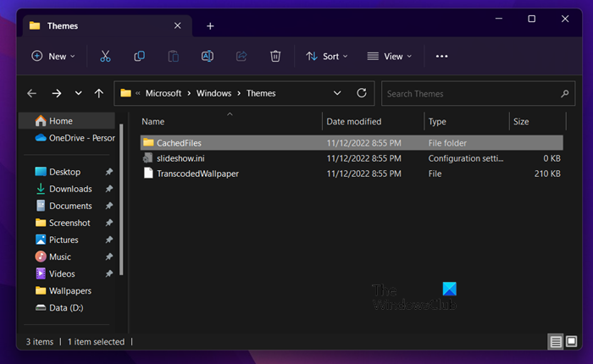Add a new tab with plus button

point(210,25)
